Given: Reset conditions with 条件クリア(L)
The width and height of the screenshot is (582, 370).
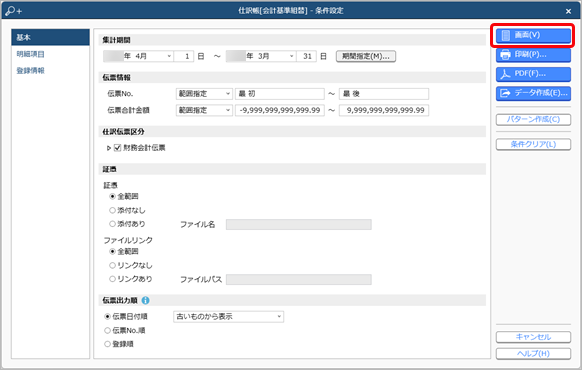Looking at the screenshot, I should click(533, 144).
